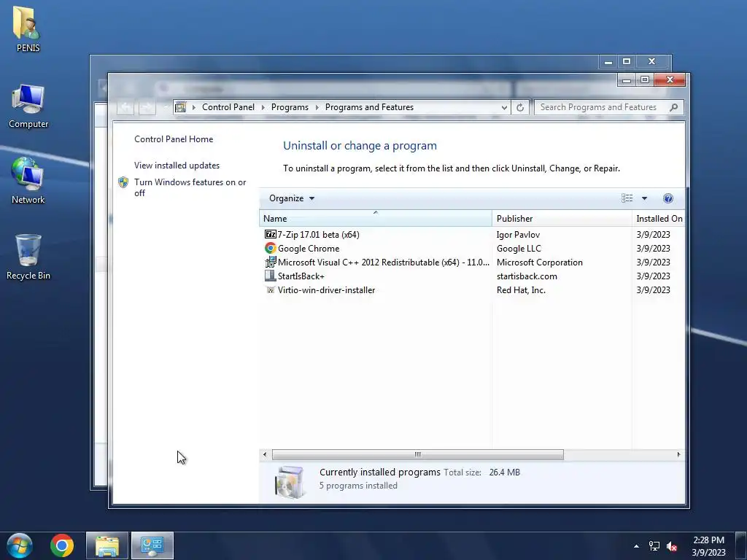Click the horizontal scrollbar thumb
This screenshot has height=560, width=747.
tap(417, 454)
